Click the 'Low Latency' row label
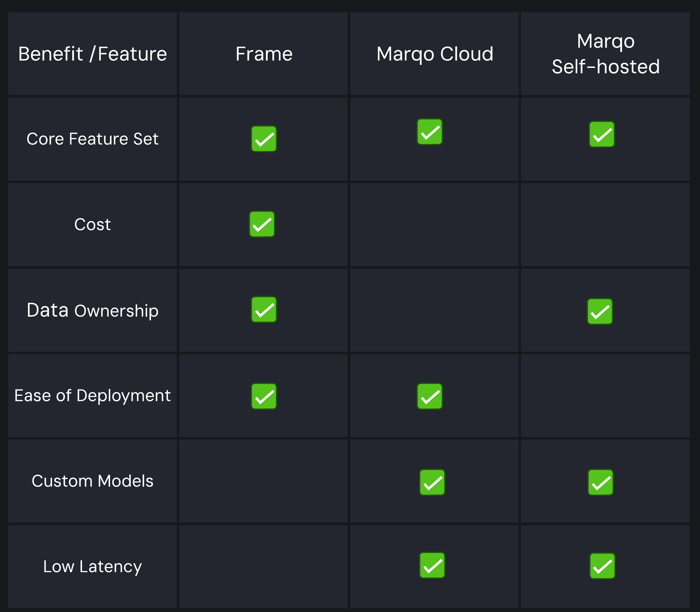 pos(92,566)
